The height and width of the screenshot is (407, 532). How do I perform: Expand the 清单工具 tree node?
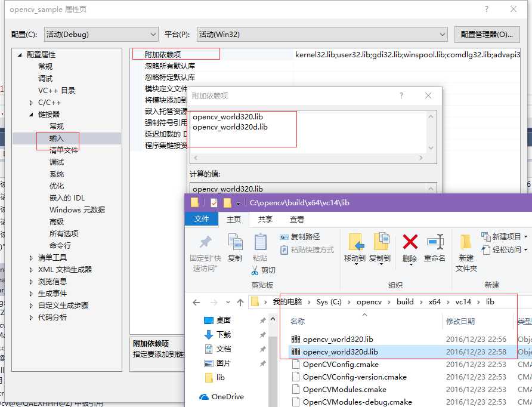31,258
